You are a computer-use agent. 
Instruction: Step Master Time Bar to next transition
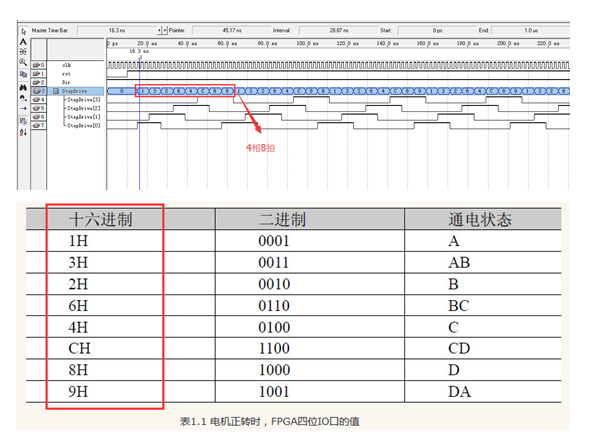166,32
